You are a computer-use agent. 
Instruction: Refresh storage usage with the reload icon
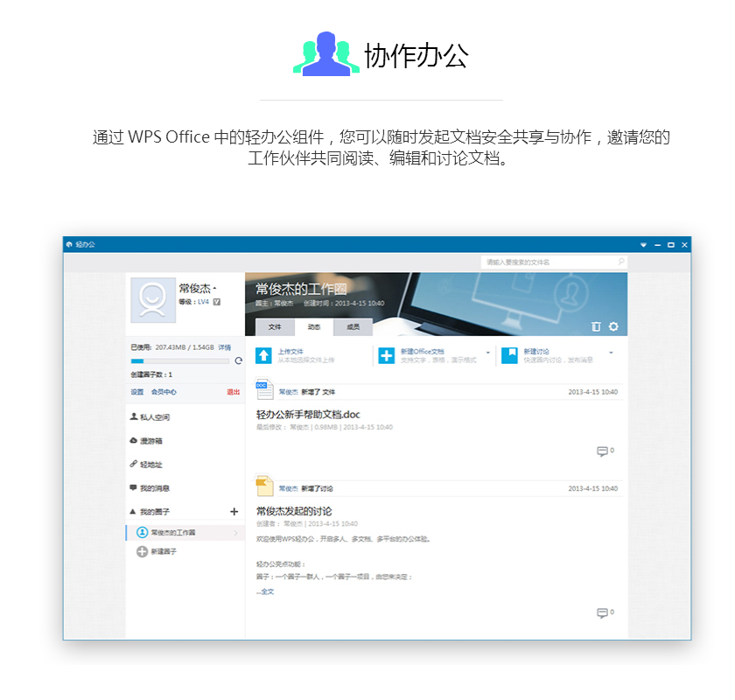coord(238,360)
